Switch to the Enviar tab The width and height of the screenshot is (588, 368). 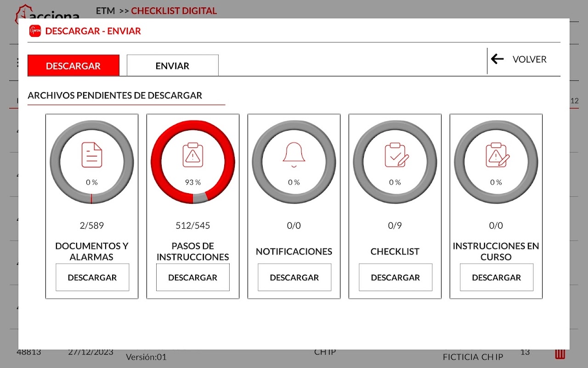173,65
